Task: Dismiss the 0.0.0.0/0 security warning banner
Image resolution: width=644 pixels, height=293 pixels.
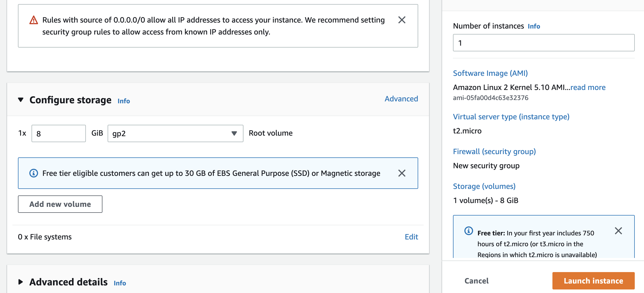Action: (402, 20)
